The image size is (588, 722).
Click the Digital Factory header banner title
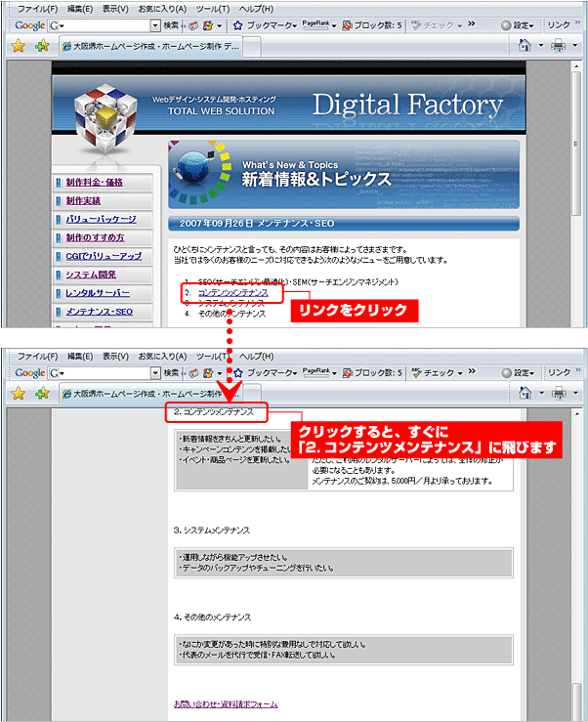pos(407,105)
